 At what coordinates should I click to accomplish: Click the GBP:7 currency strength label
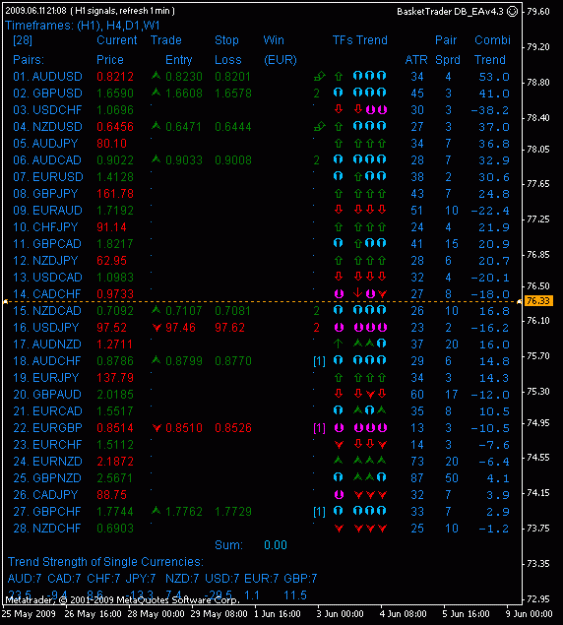(x=300, y=579)
